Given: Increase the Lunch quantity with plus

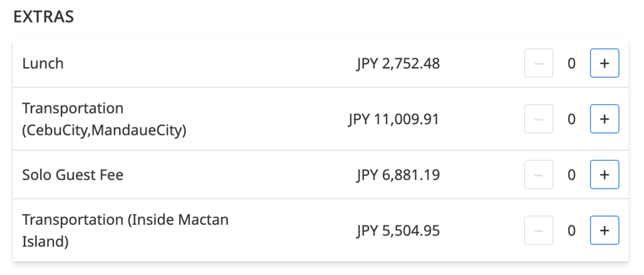Looking at the screenshot, I should click(x=604, y=63).
